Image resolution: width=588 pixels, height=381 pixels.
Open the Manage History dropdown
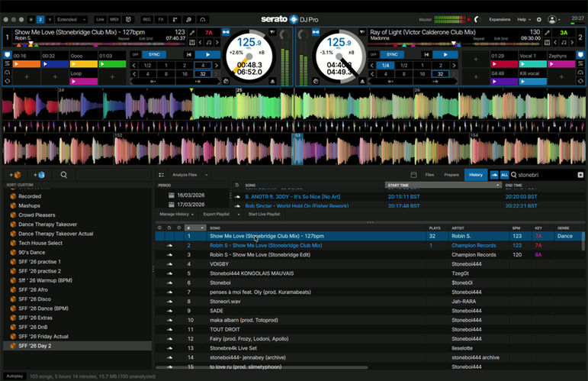177,215
